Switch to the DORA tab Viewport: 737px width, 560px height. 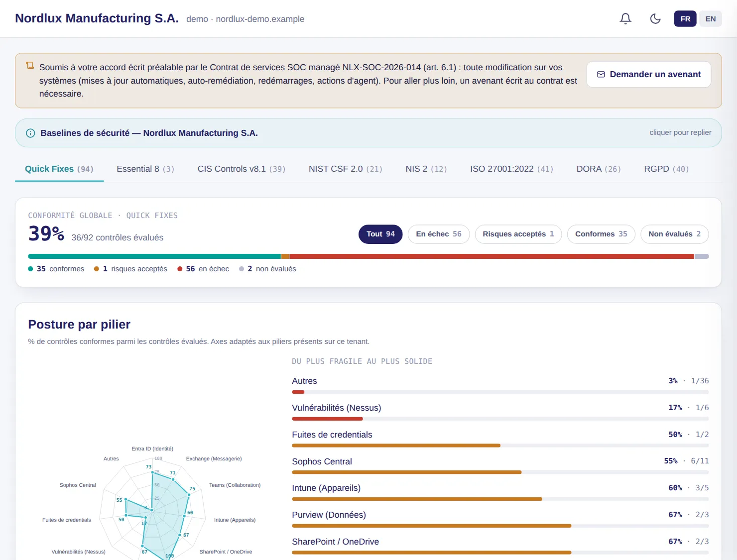599,169
